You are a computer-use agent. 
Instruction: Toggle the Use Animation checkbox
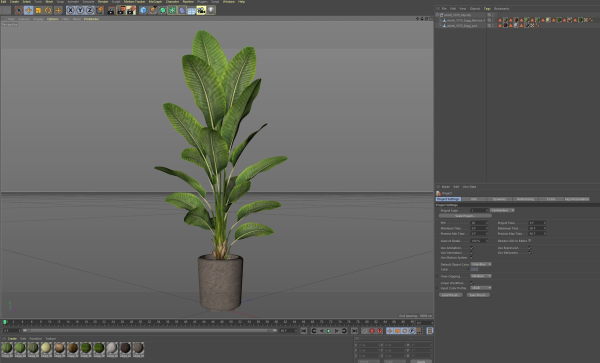click(471, 248)
